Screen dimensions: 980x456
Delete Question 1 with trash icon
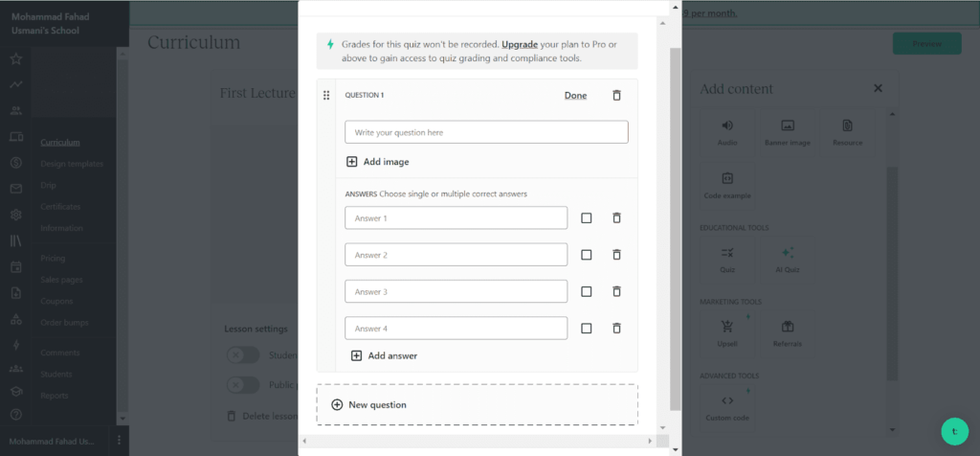coord(616,95)
